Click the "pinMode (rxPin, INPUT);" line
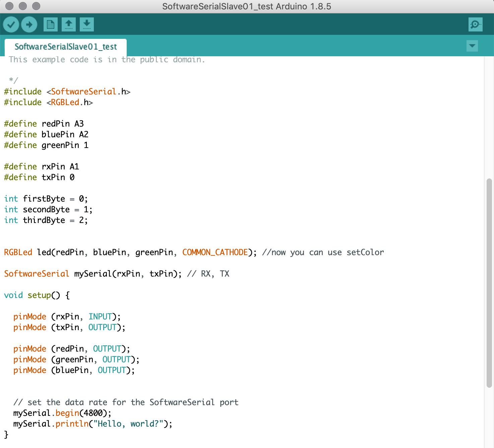The width and height of the screenshot is (494, 448). [67, 317]
